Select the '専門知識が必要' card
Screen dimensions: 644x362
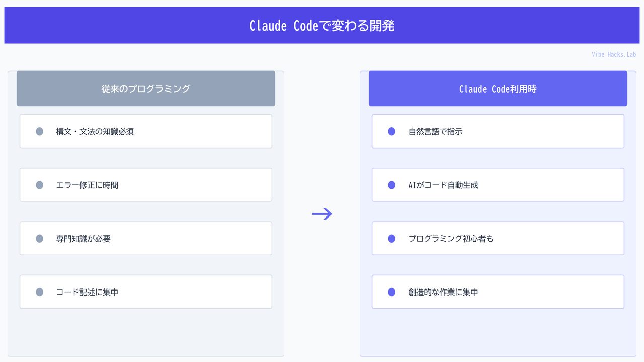pyautogui.click(x=146, y=238)
